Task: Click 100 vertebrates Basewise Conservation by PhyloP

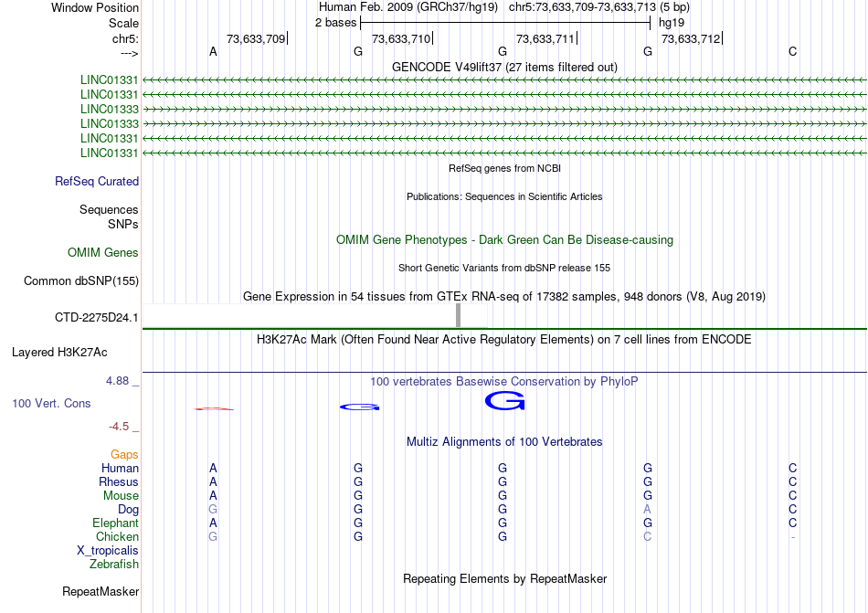Action: tap(504, 381)
